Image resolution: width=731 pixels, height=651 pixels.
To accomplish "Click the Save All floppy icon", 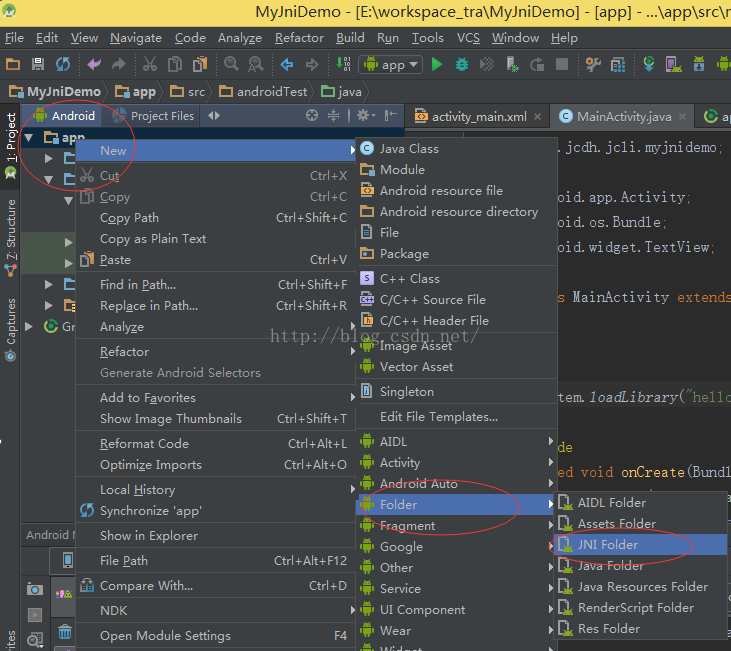I will pos(38,64).
